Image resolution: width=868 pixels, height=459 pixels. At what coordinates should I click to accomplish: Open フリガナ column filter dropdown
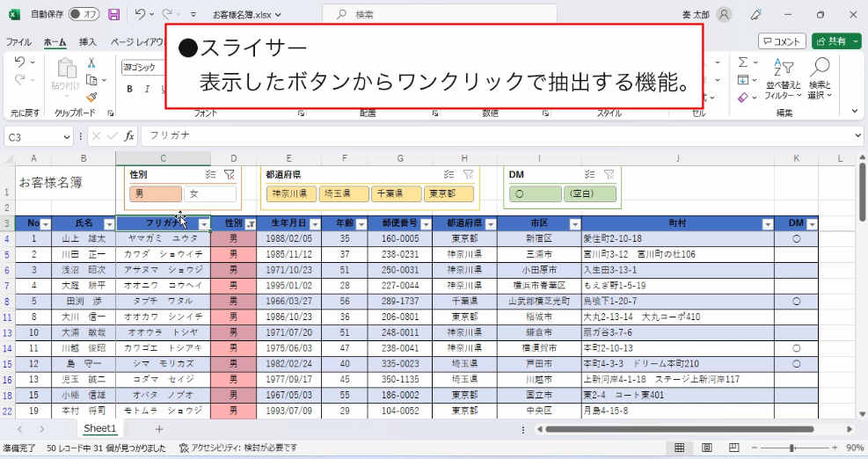click(204, 224)
